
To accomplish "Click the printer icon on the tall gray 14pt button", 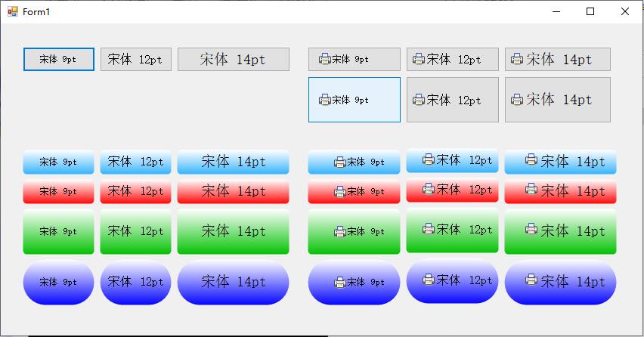I will coord(517,99).
